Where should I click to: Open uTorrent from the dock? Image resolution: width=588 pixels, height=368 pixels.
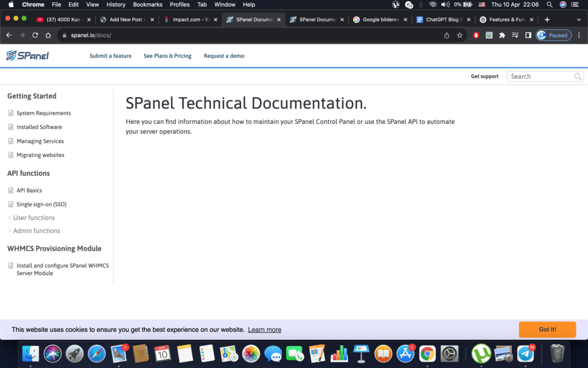(481, 354)
